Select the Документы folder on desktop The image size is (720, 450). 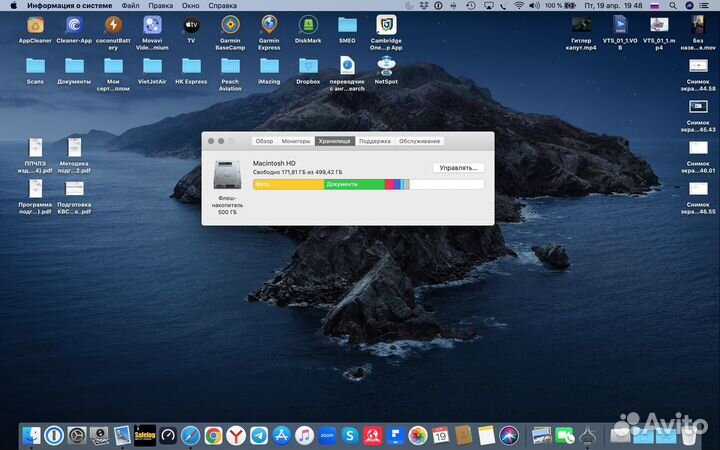(x=74, y=66)
